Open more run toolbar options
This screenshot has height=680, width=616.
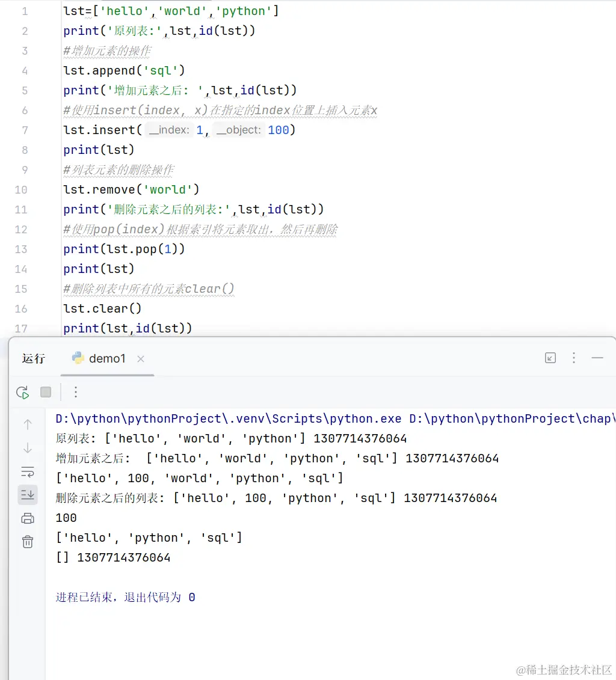[x=75, y=392]
